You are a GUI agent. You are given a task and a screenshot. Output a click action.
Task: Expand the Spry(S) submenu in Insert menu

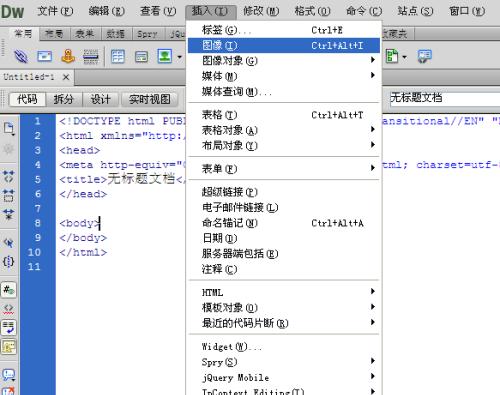tap(284, 362)
